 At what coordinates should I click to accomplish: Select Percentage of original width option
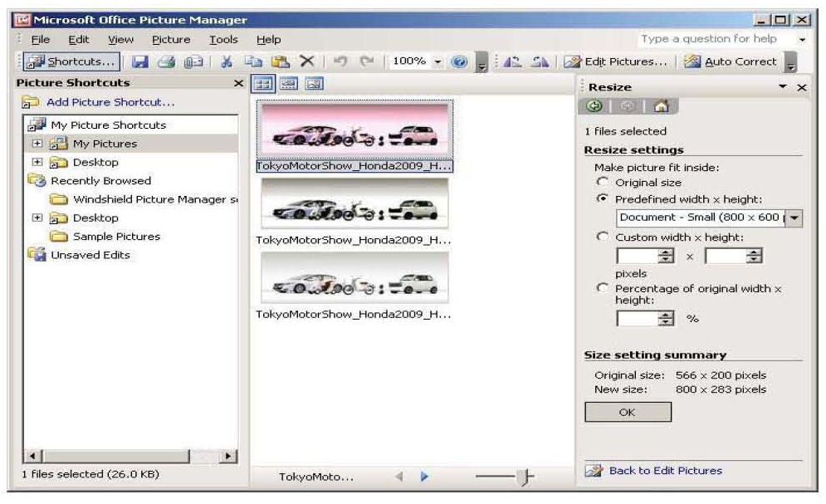(x=604, y=287)
